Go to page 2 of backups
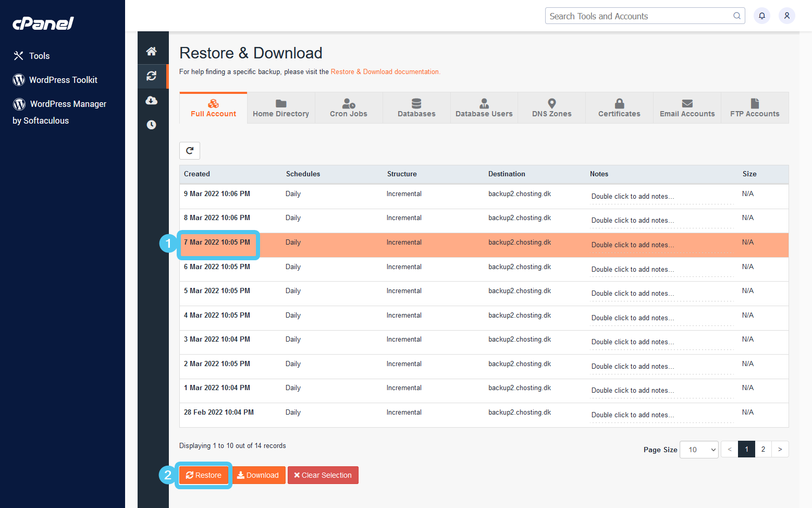The height and width of the screenshot is (508, 812). click(x=763, y=449)
